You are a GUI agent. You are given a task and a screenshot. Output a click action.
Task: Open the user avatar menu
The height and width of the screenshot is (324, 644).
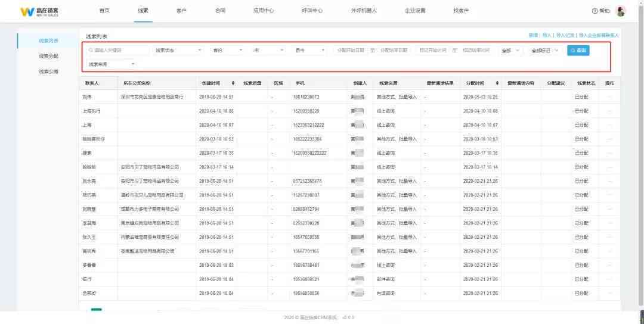621,11
